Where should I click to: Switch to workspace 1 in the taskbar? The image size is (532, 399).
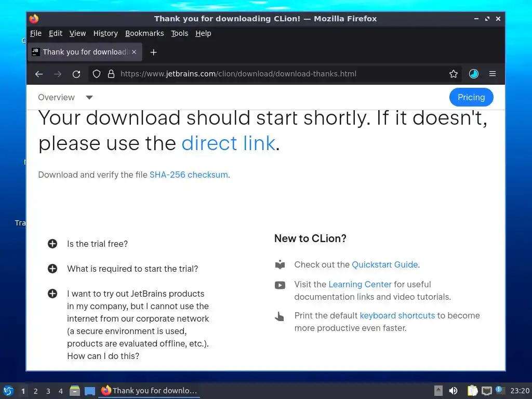23,391
